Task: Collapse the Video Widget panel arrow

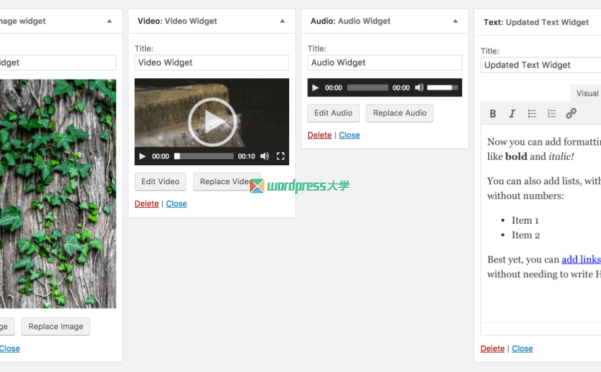Action: (x=282, y=21)
